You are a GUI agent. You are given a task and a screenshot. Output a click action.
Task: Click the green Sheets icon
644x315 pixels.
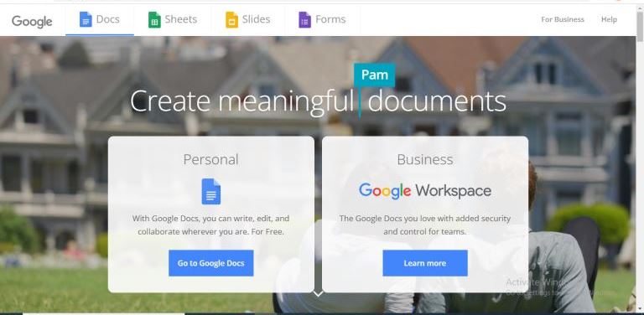tap(154, 19)
